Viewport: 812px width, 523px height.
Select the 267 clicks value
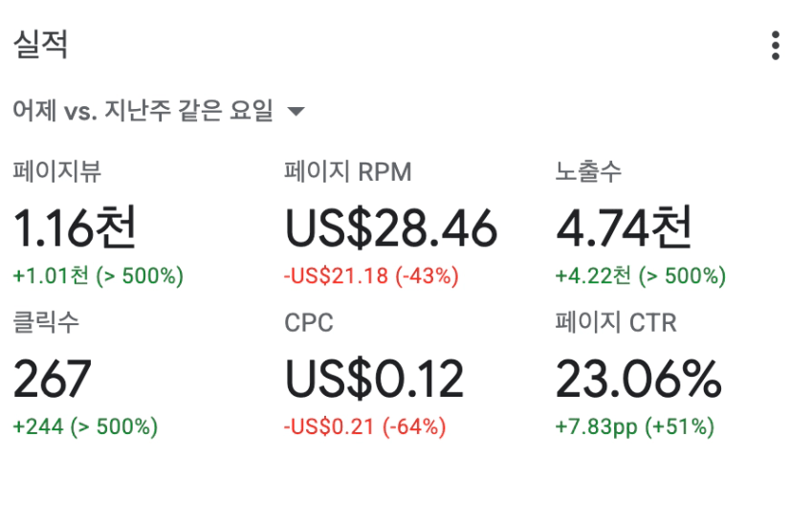52,379
